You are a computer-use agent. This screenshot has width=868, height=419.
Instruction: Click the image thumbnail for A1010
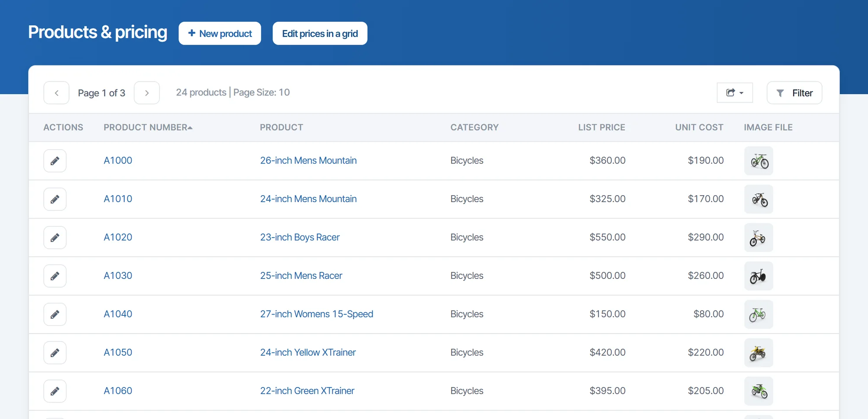(759, 199)
